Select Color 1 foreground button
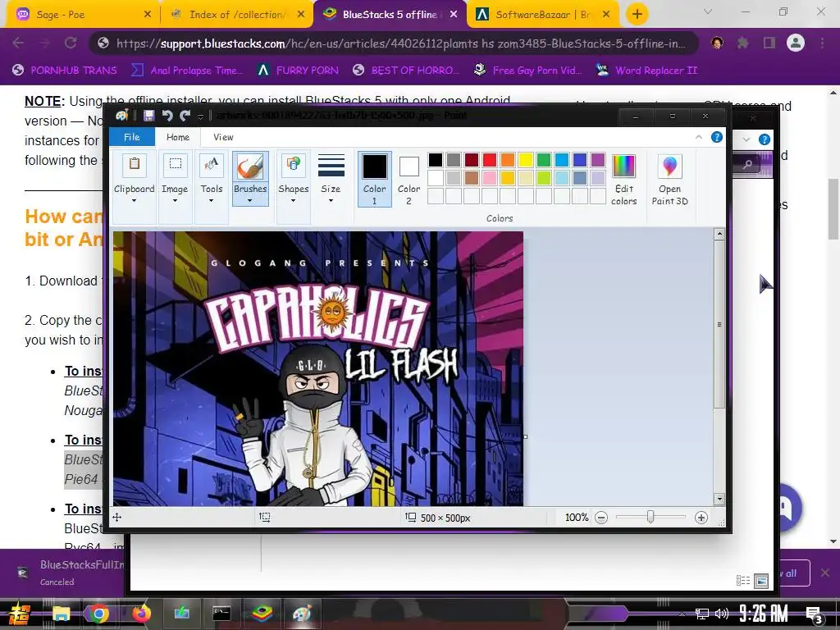Screen dimensions: 840x630 pyautogui.click(x=374, y=179)
